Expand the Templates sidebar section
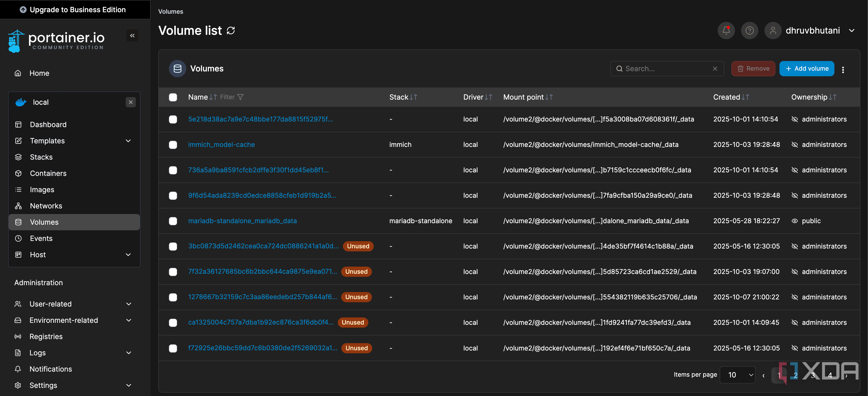 (128, 141)
